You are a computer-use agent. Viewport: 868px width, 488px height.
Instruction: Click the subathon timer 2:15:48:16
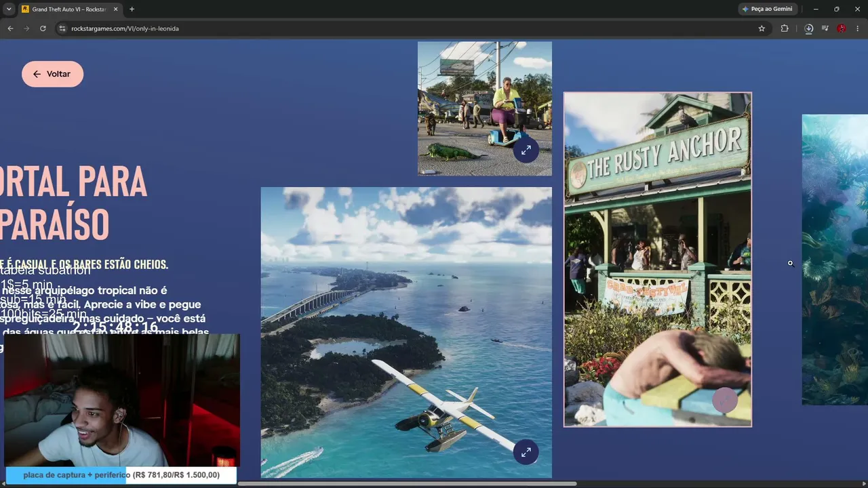point(115,327)
